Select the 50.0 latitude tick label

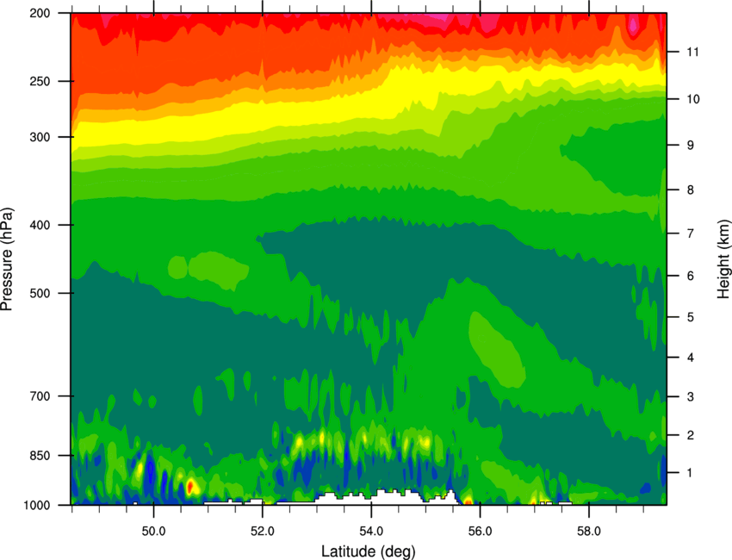pyautogui.click(x=153, y=532)
